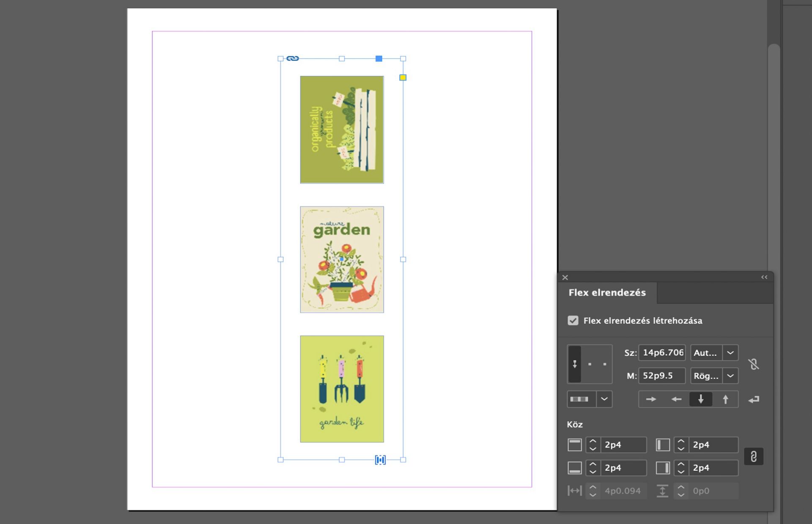This screenshot has height=524, width=812.
Task: Increase the top padding value stepper
Action: [593, 441]
